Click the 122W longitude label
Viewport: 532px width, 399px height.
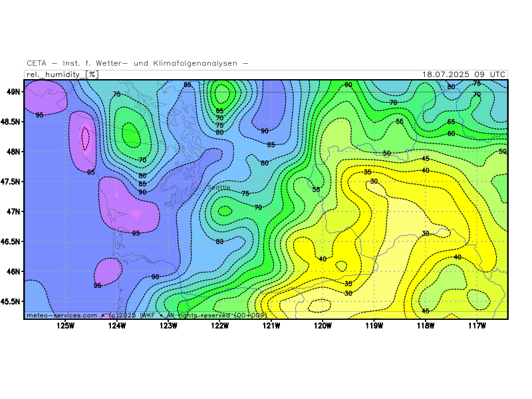point(220,326)
